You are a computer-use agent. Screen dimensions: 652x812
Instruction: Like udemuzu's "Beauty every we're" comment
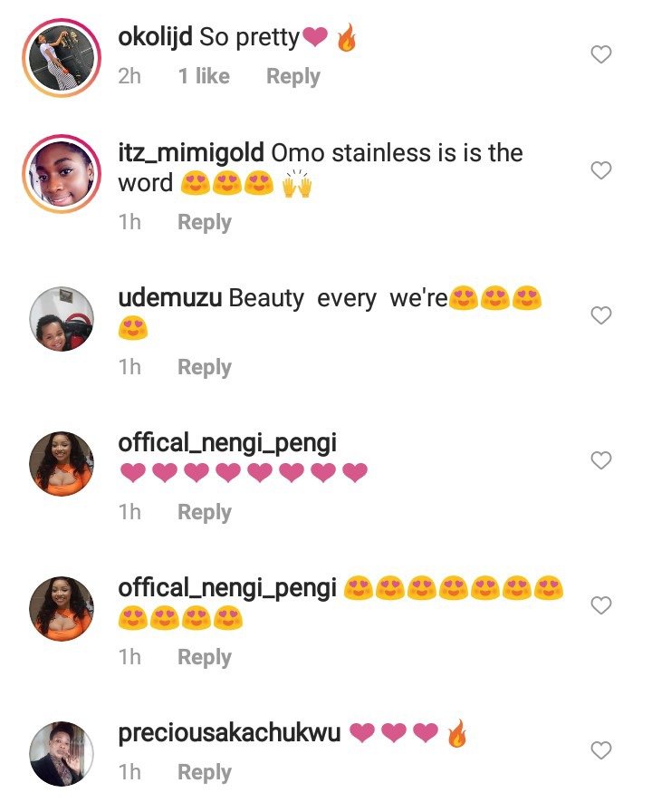point(601,315)
